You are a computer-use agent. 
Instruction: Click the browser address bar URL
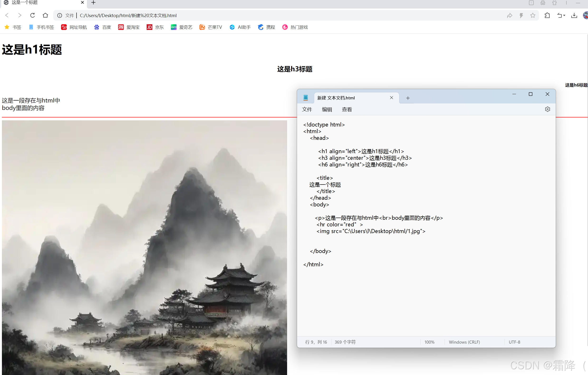pyautogui.click(x=128, y=16)
